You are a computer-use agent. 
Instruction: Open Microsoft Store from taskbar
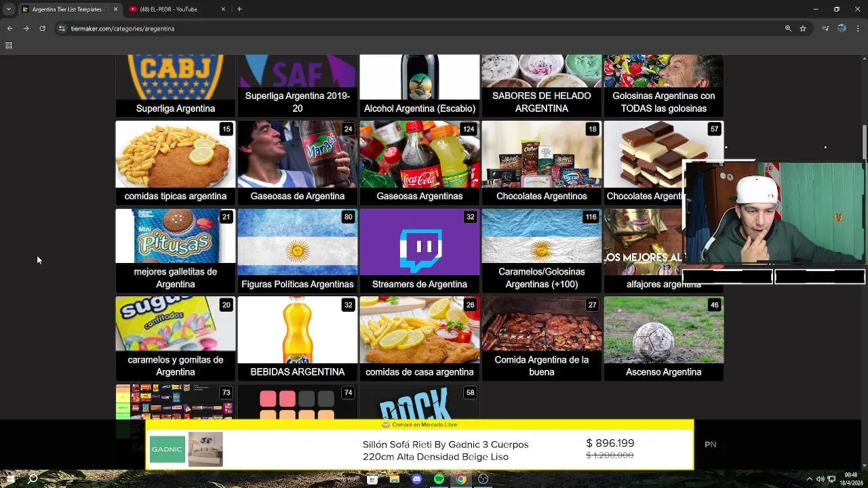[372, 479]
